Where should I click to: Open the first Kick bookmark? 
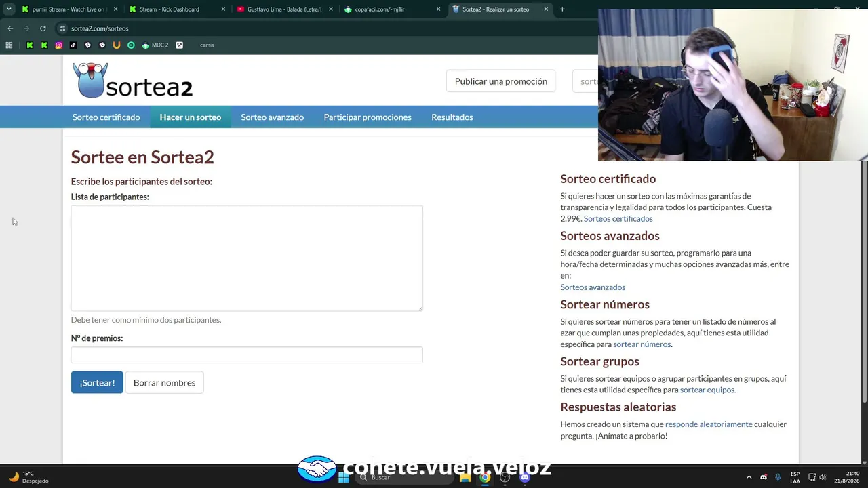click(x=30, y=45)
